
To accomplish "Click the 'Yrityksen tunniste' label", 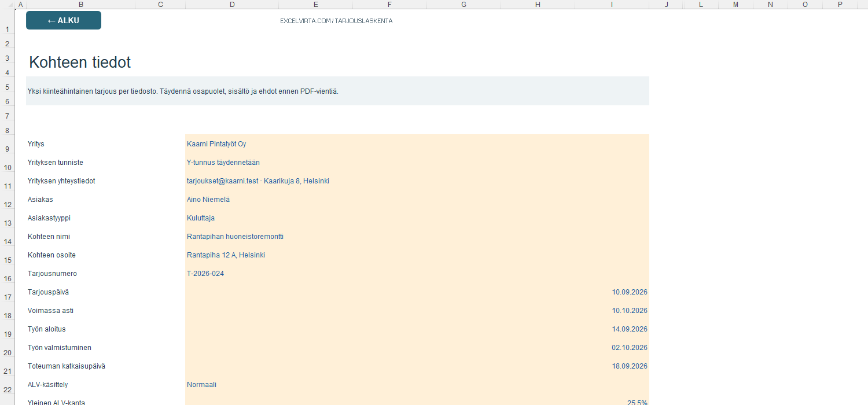I will [56, 163].
